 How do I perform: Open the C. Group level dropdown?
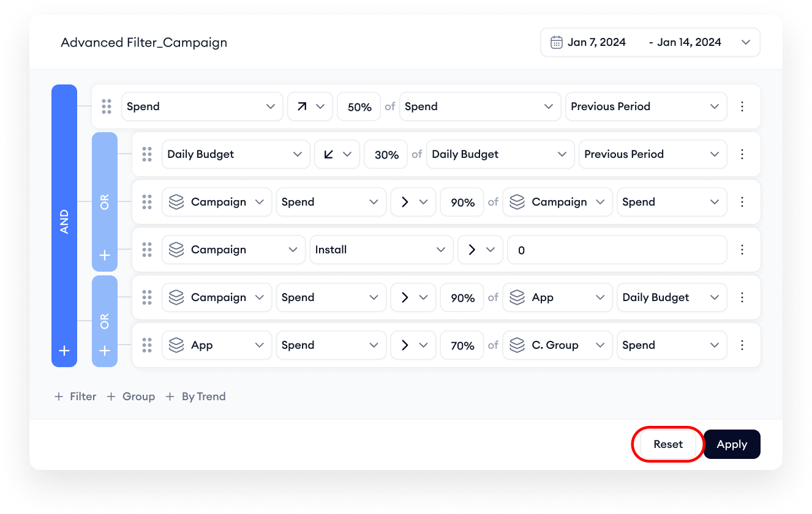click(x=557, y=345)
